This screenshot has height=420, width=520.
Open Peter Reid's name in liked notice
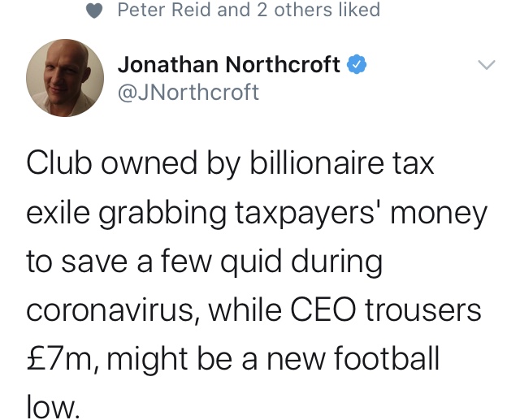[164, 10]
